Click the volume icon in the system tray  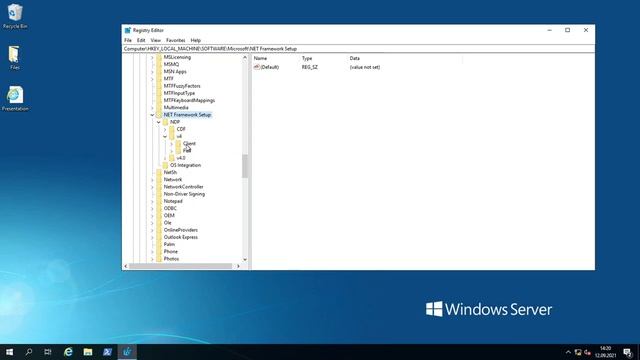point(587,352)
